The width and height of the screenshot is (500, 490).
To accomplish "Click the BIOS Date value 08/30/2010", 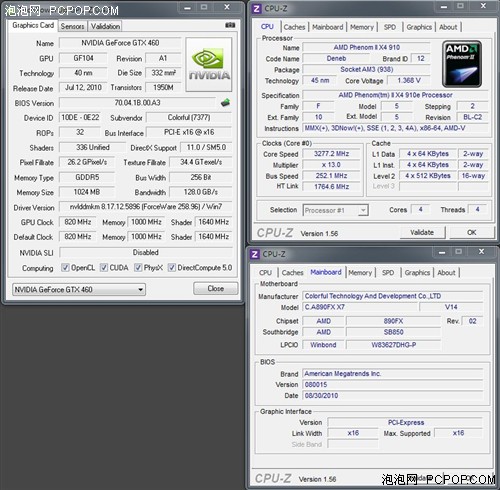I will tap(393, 396).
